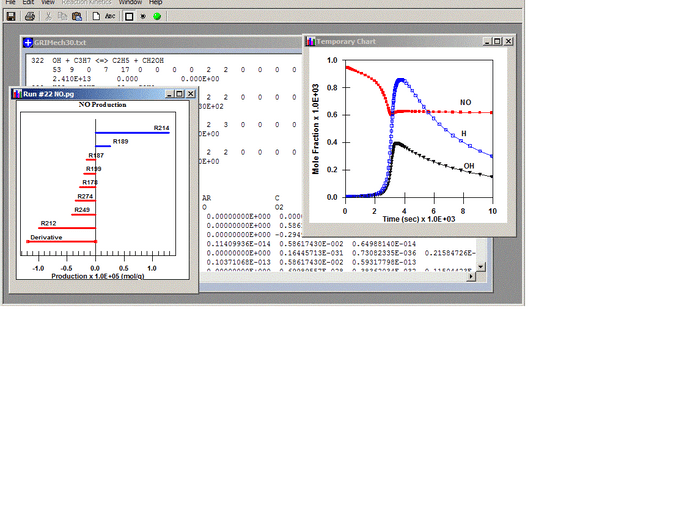Click the small black dot toolbar icon
The height and width of the screenshot is (518, 690).
pyautogui.click(x=143, y=16)
